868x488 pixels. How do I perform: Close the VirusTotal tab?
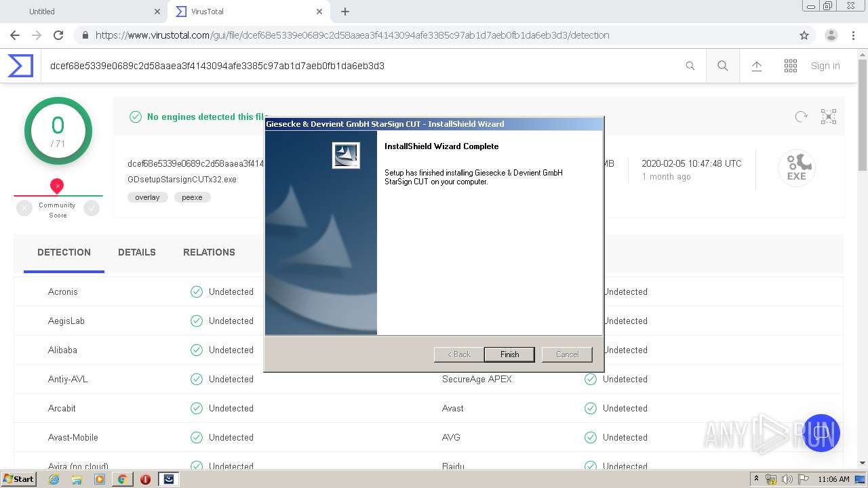point(320,12)
